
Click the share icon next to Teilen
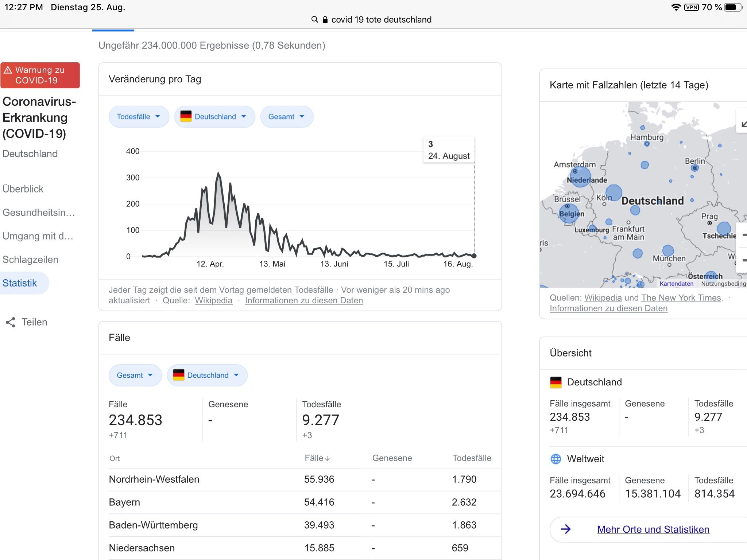[11, 322]
